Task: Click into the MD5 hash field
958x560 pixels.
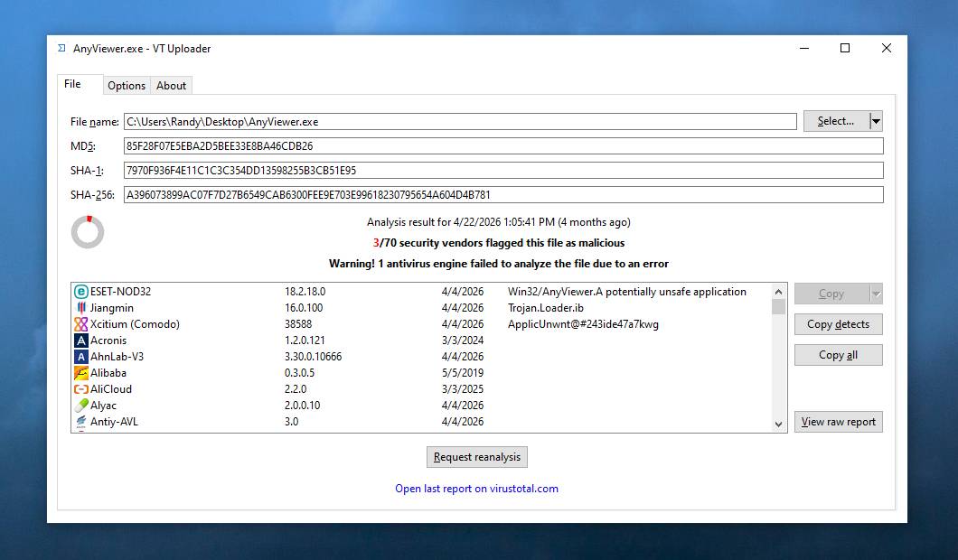Action: [x=503, y=146]
